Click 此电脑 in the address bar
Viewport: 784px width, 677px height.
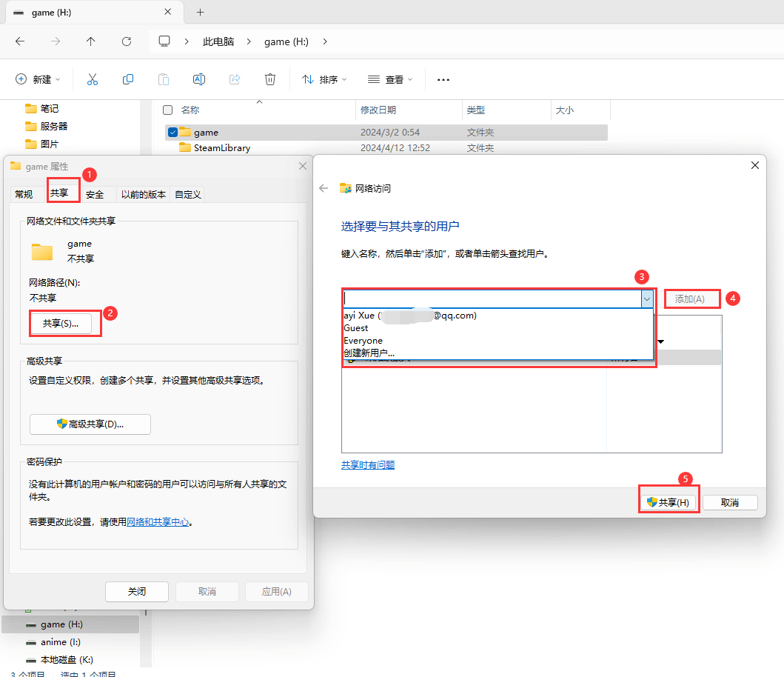[x=218, y=41]
